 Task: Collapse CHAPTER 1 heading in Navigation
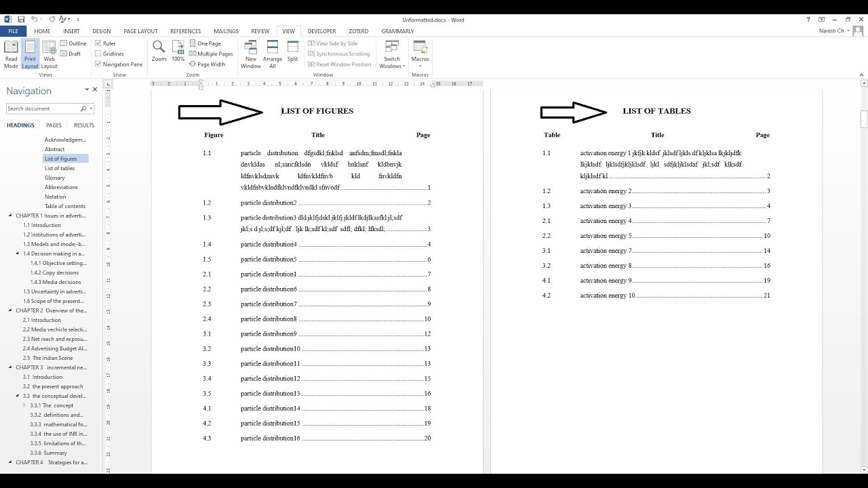tap(10, 216)
